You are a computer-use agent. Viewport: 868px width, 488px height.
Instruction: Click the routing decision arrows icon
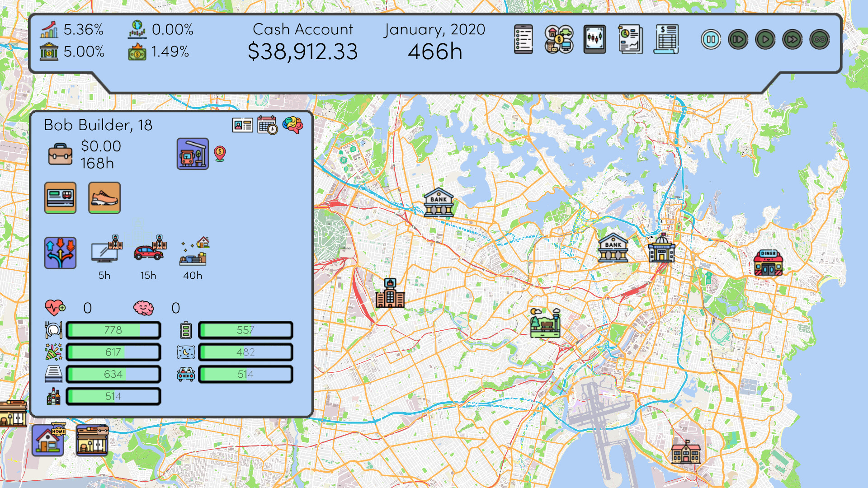pyautogui.click(x=60, y=253)
